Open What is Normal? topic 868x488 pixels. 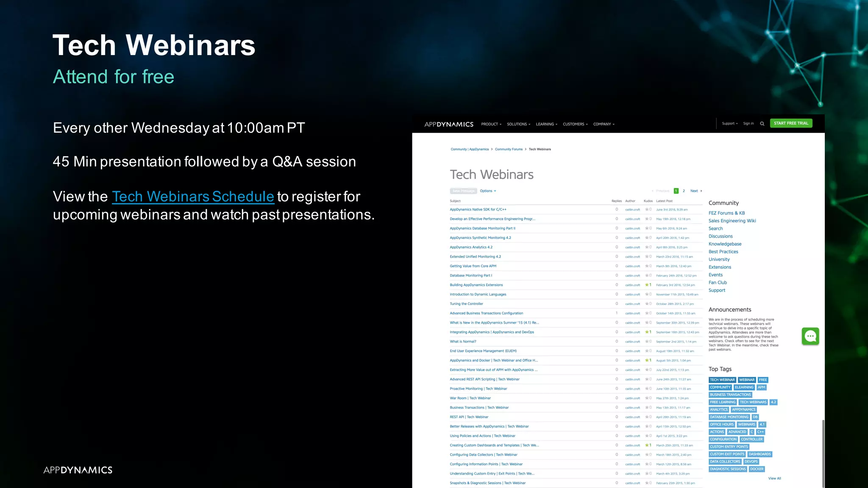click(x=463, y=341)
